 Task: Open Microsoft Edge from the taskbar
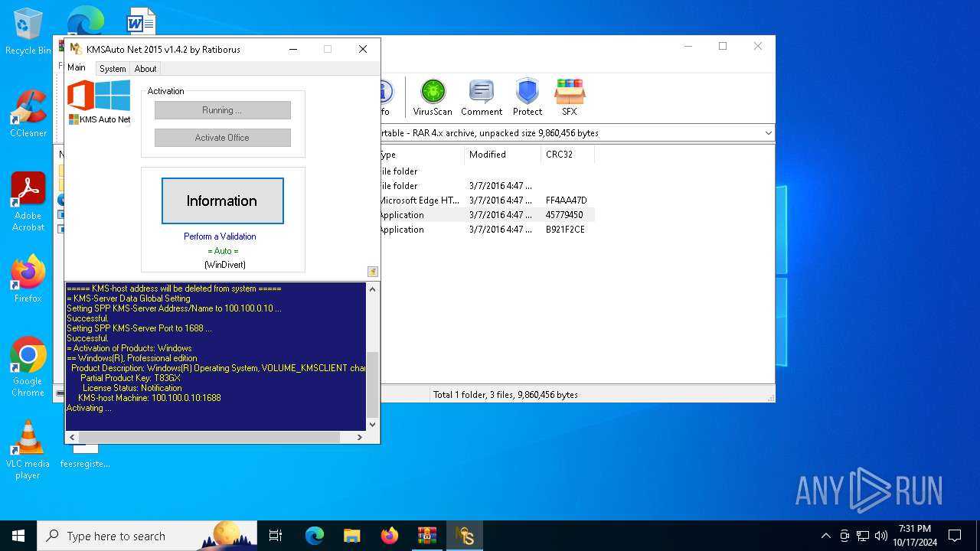tap(315, 536)
